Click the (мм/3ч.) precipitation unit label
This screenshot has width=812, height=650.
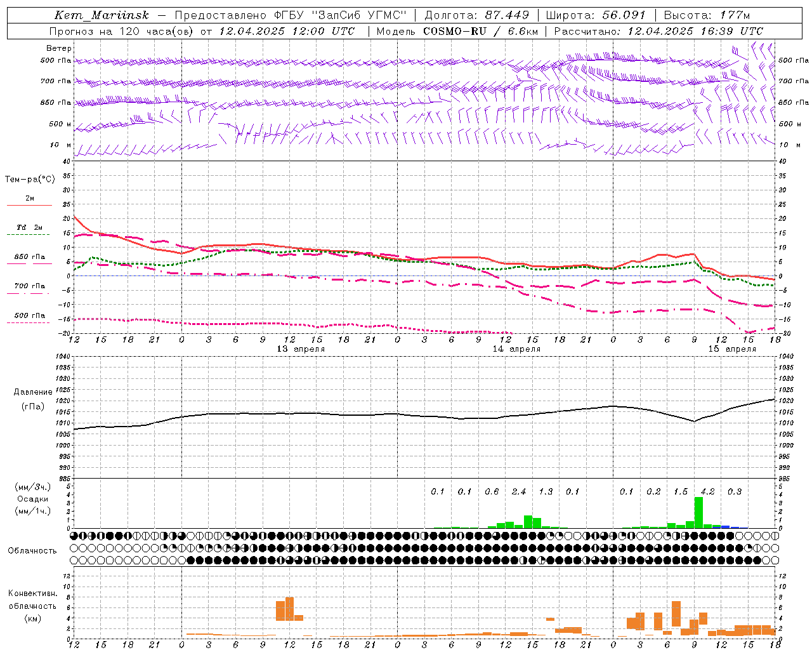click(x=33, y=487)
